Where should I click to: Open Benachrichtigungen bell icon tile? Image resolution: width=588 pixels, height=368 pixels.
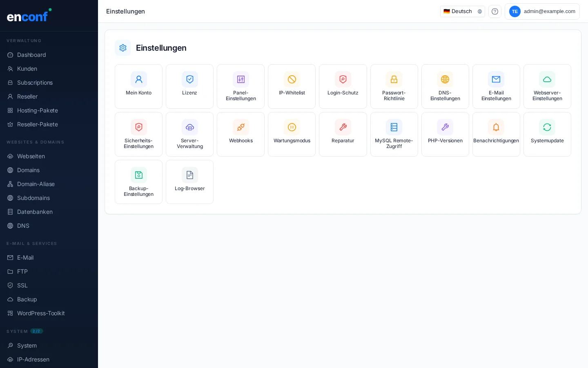(496, 127)
